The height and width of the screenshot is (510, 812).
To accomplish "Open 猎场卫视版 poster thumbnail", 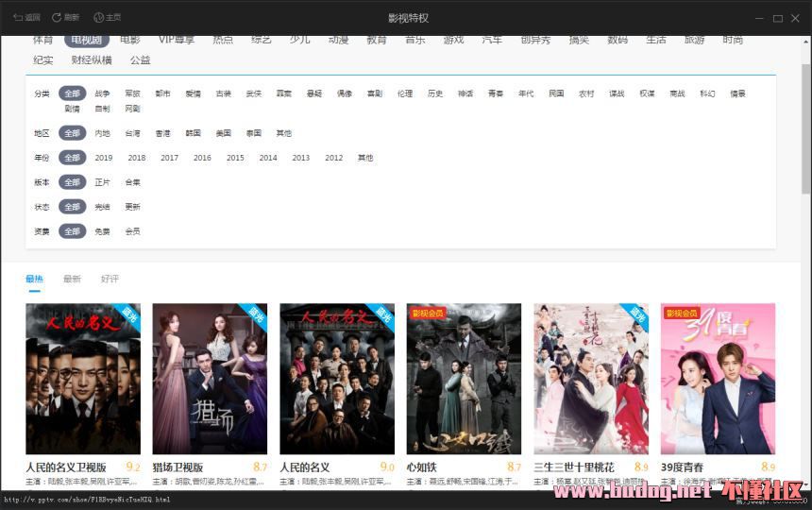I will 210,379.
